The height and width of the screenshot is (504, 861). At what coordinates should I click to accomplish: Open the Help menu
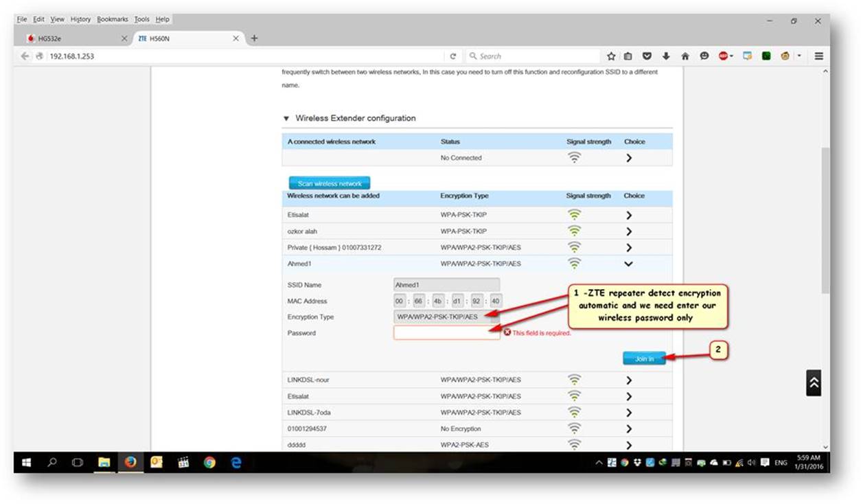coord(162,19)
